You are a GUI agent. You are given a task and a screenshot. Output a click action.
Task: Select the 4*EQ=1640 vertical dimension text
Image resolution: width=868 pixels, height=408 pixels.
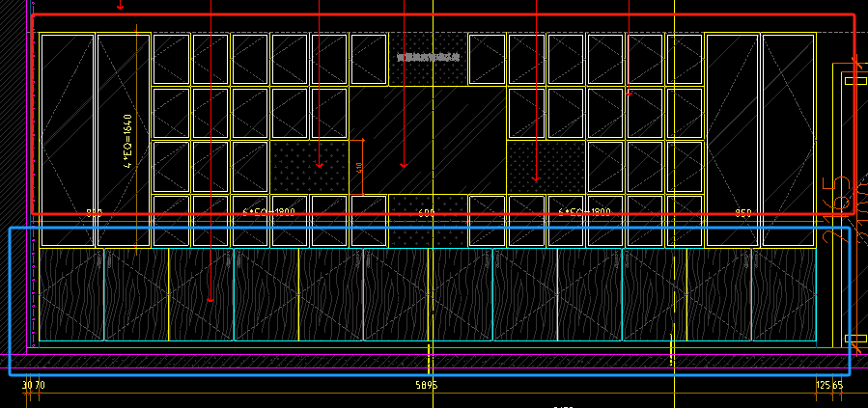point(127,141)
